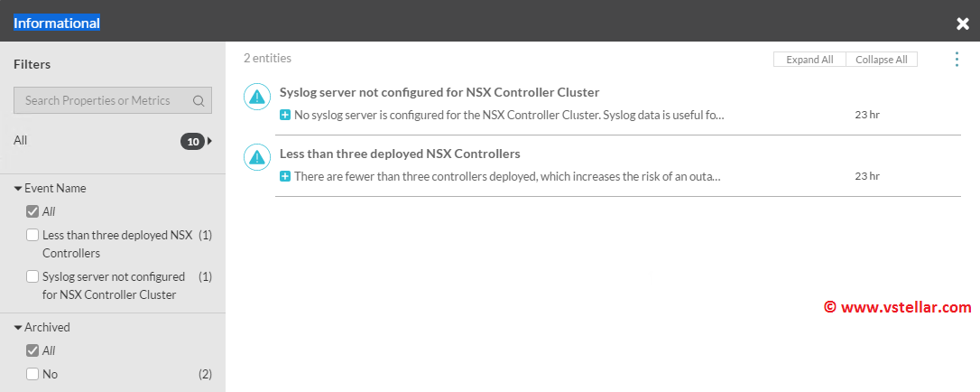Screen dimensions: 980x392
Task: Click the NSX Controllers alert warning icon
Action: [x=258, y=158]
